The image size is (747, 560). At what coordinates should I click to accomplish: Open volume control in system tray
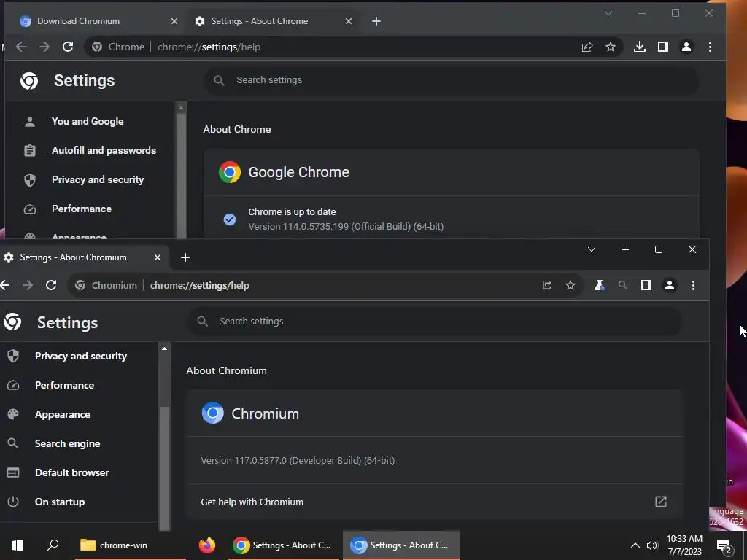651,545
